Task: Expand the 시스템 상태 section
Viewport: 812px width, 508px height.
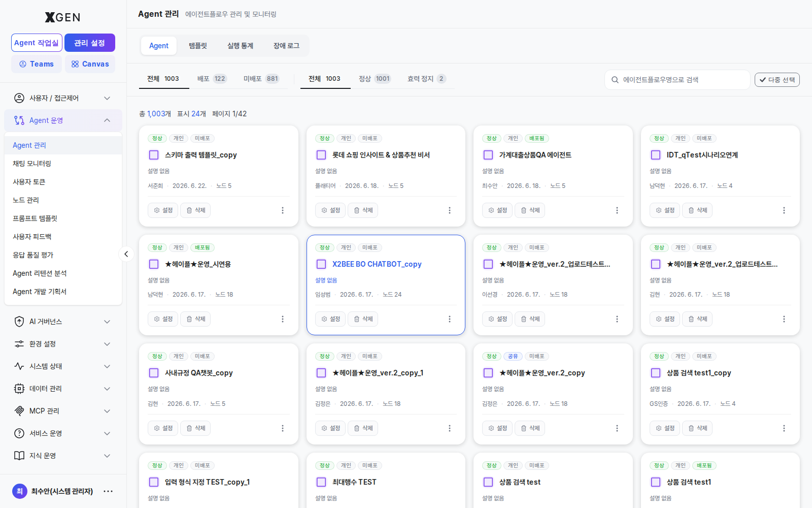Action: click(63, 366)
